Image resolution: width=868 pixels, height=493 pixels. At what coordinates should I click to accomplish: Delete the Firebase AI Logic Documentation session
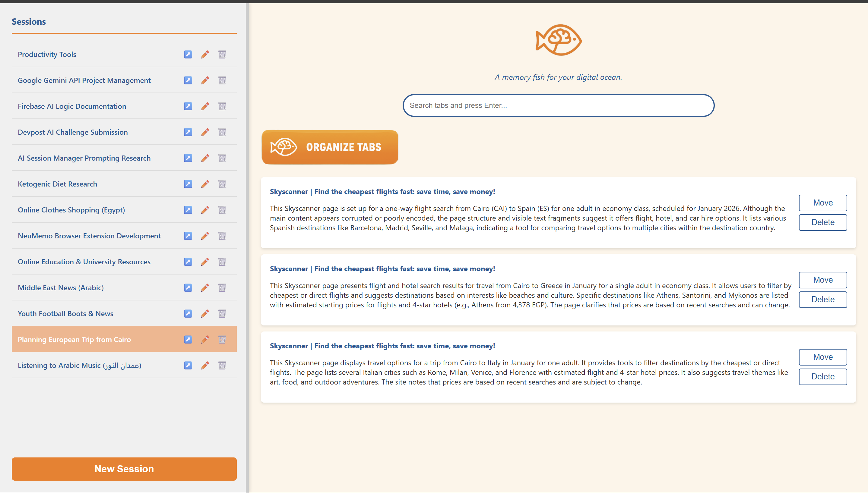[x=222, y=106]
